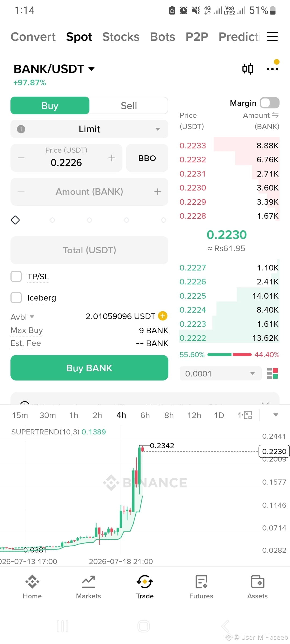The image size is (290, 644).
Task: Open the 0.0001 price precision dropdown
Action: pyautogui.click(x=220, y=373)
